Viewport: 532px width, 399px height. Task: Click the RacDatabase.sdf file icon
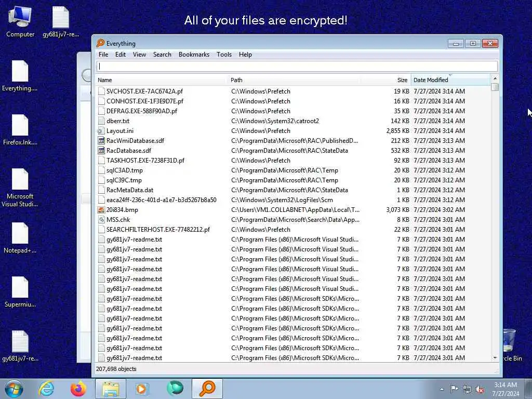coord(101,150)
